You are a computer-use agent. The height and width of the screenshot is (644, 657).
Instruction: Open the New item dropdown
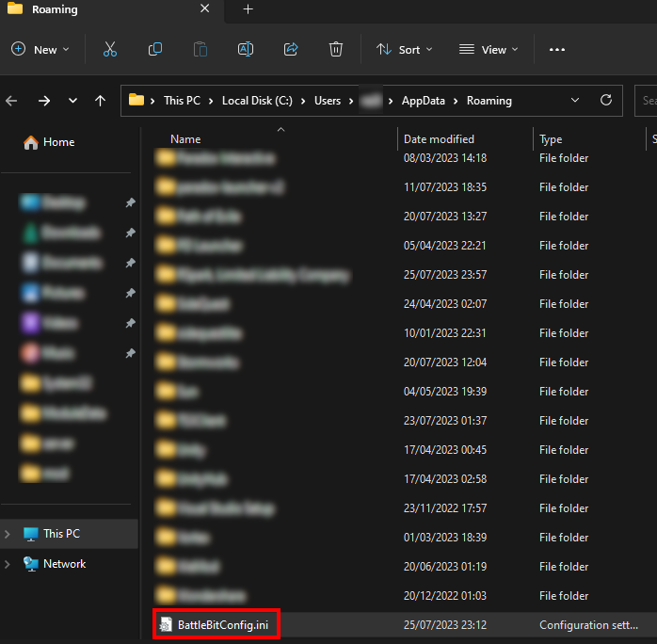pyautogui.click(x=40, y=49)
